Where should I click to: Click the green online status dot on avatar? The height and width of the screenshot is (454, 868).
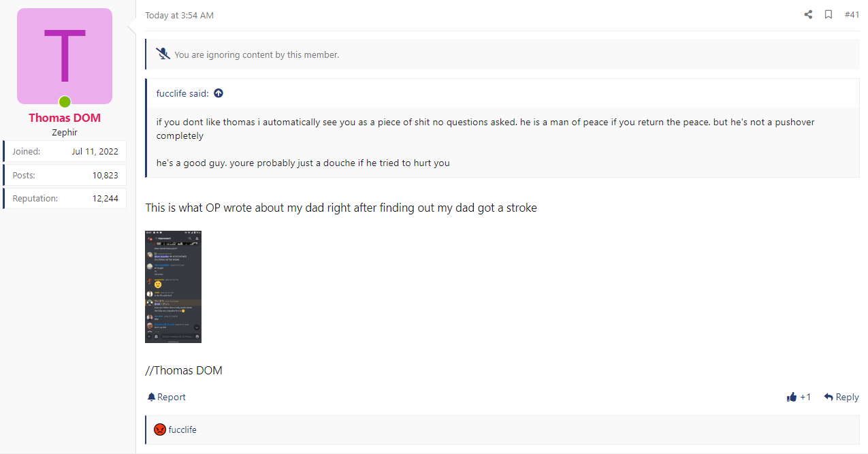(65, 102)
